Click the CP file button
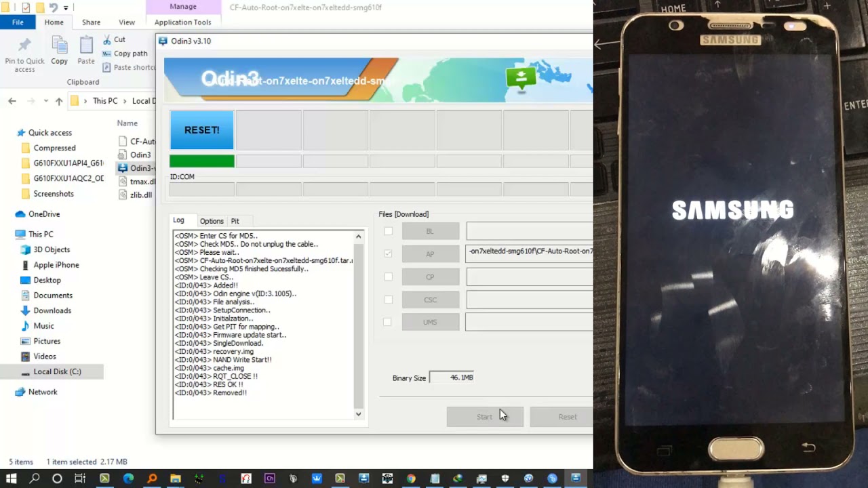This screenshot has width=868, height=488. click(x=430, y=277)
